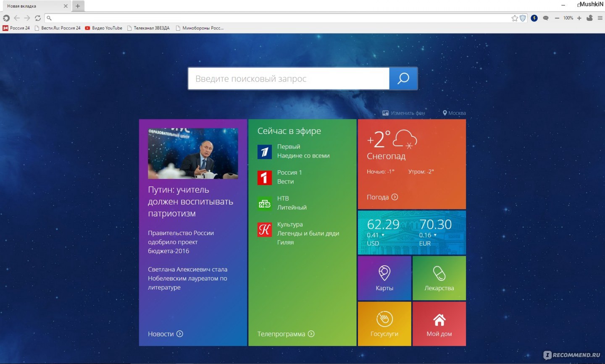Open the Лекарства tile
Screen dimensions: 605x364
pos(439,278)
